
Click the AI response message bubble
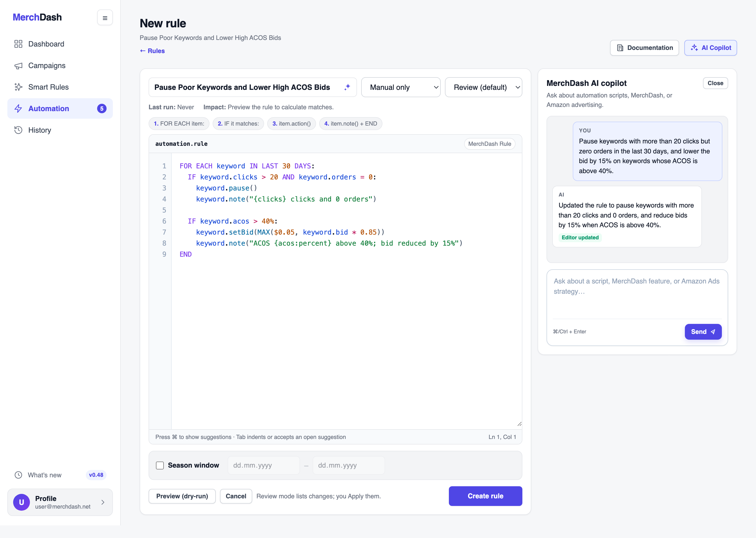627,217
